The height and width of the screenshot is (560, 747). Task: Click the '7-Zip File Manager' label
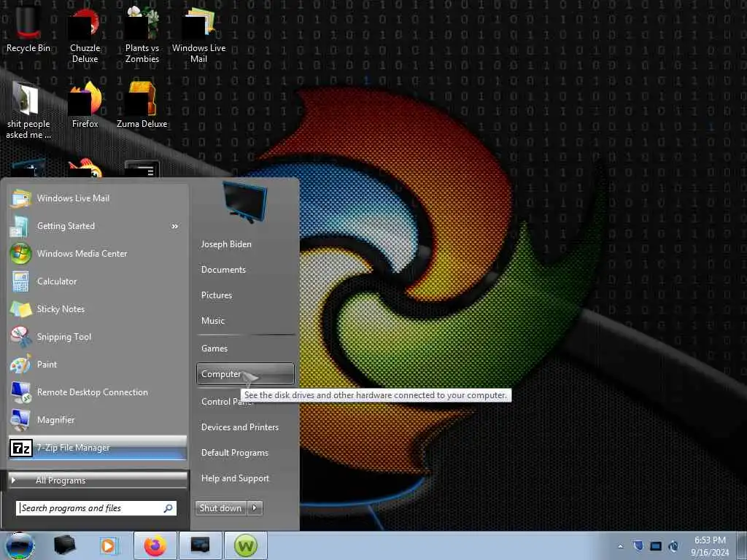(74, 448)
